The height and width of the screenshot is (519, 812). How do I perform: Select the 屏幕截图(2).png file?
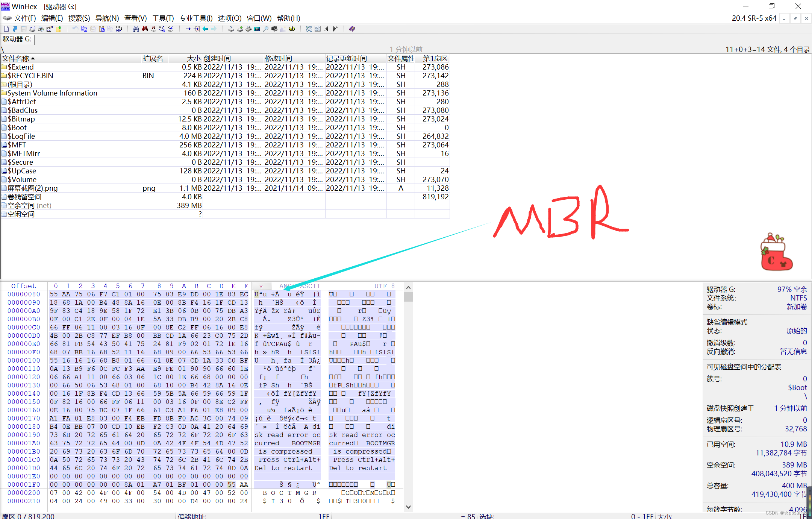click(225, 188)
